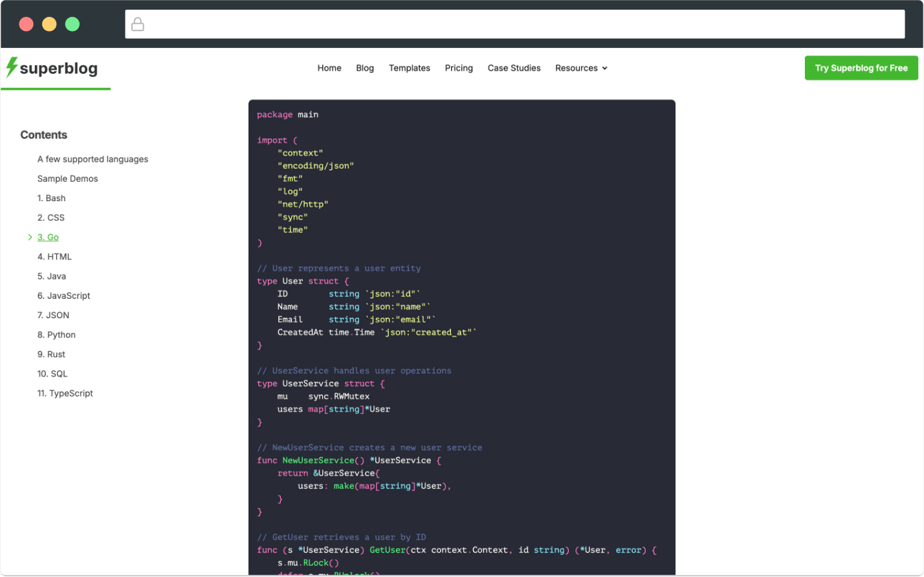Select "2. CSS" from Contents
The height and width of the screenshot is (577, 924).
click(51, 217)
